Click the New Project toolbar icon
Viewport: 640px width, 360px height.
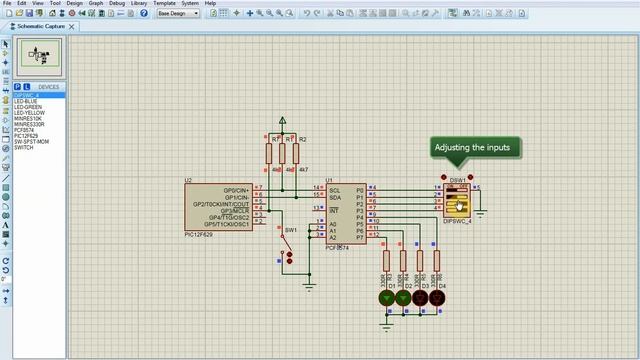pos(9,13)
